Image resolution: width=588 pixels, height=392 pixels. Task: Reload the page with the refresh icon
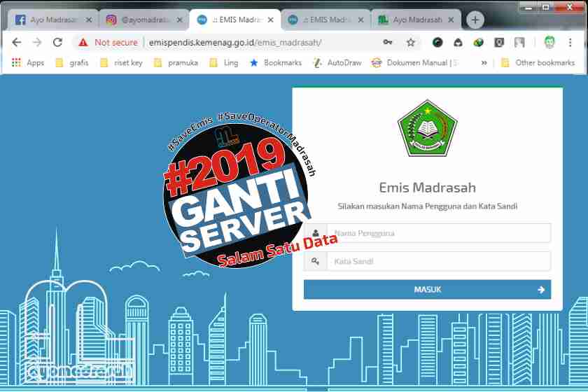pos(57,43)
